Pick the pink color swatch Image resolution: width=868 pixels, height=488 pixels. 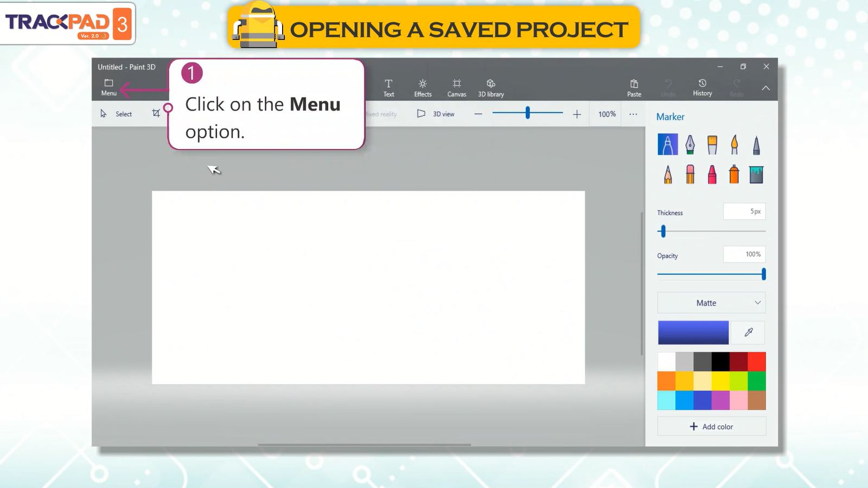(x=738, y=400)
